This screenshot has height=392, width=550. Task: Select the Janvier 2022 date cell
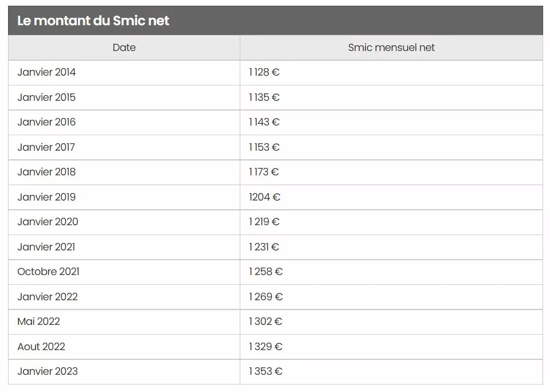pyautogui.click(x=124, y=297)
